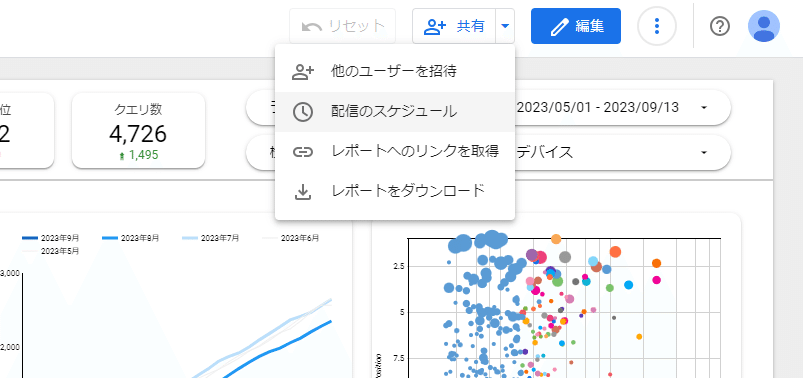Expand the 共有 dropdown arrow

click(505, 26)
